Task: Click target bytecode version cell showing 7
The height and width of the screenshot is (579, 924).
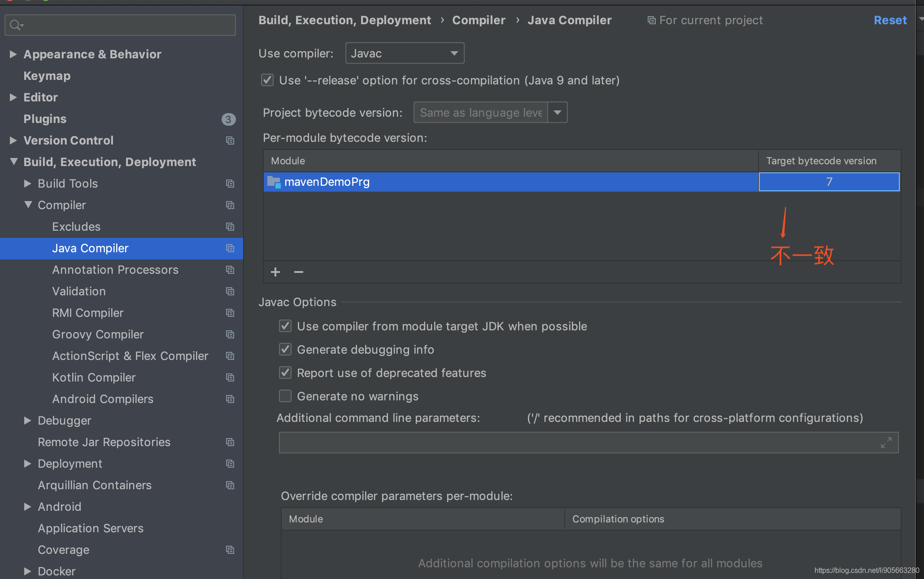Action: coord(829,182)
